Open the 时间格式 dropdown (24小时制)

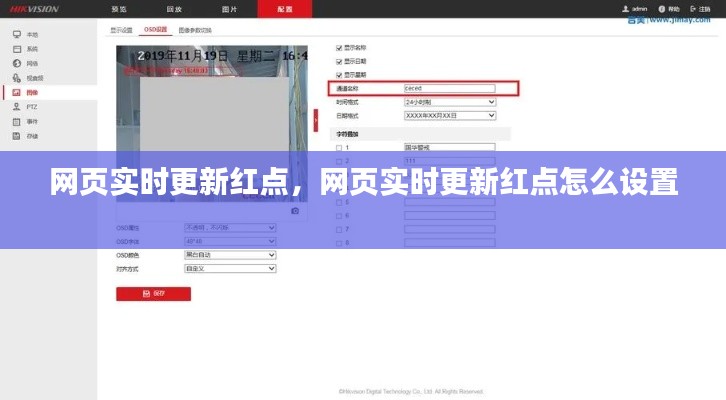pos(449,102)
